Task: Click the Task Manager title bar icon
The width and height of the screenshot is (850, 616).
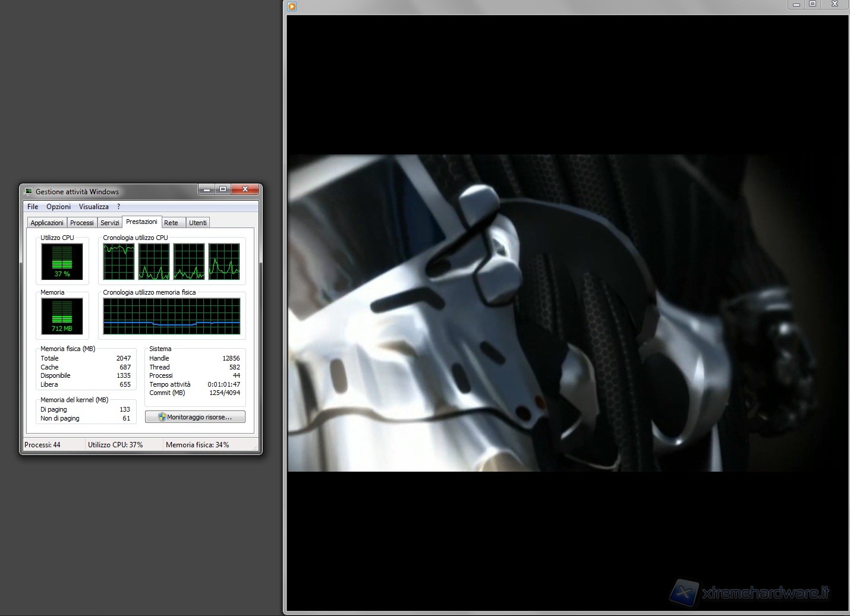Action: 28,191
